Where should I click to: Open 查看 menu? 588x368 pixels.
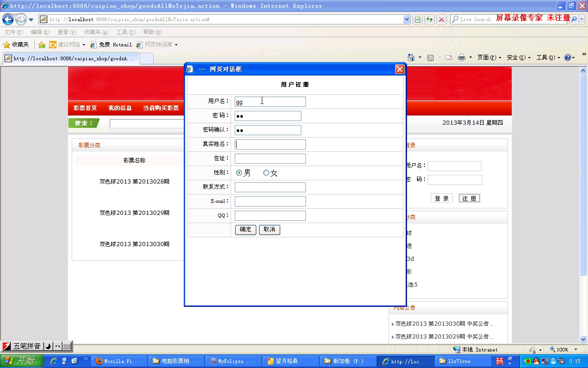click(x=67, y=32)
